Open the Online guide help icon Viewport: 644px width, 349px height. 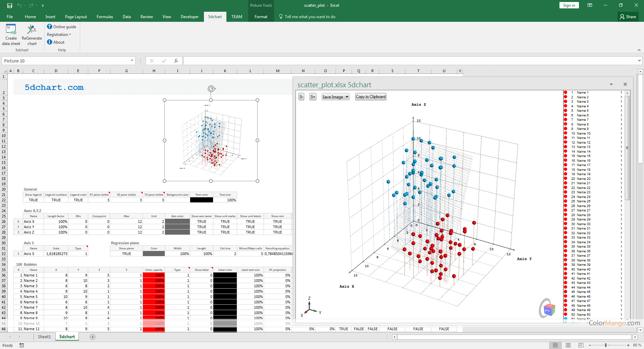click(50, 27)
